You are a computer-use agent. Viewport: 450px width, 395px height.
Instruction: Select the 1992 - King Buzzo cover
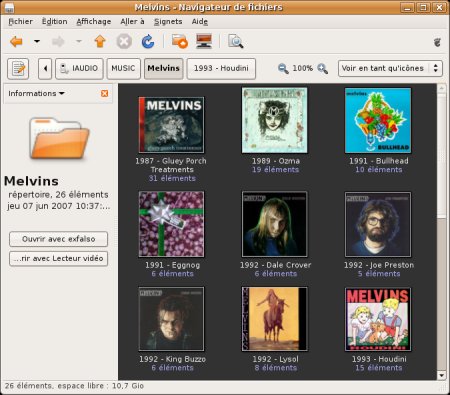point(171,319)
